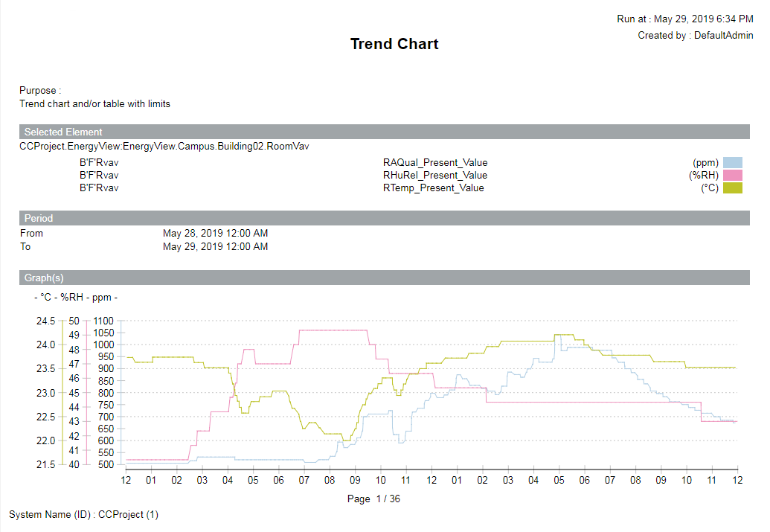The width and height of the screenshot is (770, 532).
Task: Click the Trend Chart title
Action: coord(394,44)
